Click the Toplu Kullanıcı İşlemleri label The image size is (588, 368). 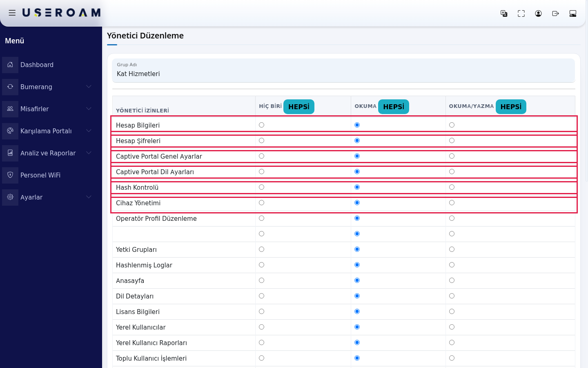pyautogui.click(x=151, y=358)
